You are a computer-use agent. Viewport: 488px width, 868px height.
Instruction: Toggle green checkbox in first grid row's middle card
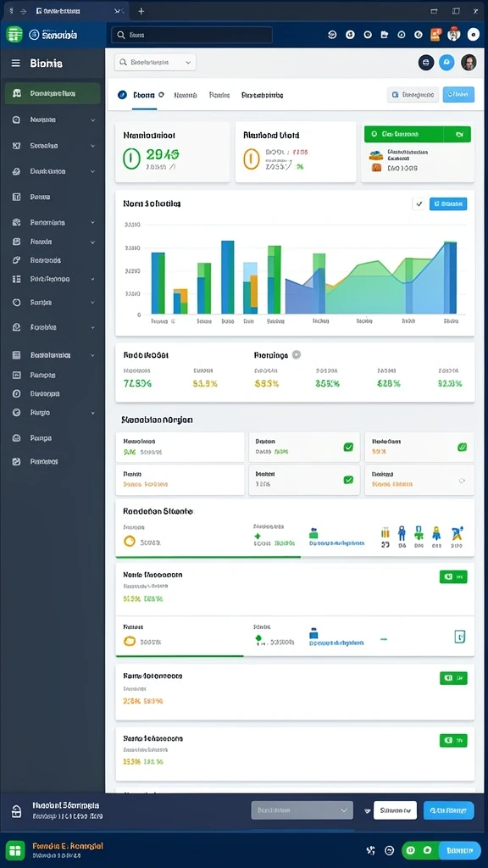tap(348, 447)
